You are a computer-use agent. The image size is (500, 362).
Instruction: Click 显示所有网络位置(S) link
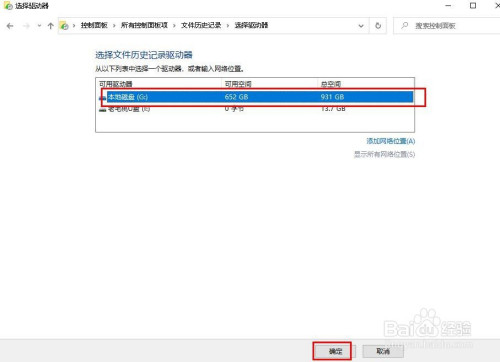pyautogui.click(x=384, y=154)
